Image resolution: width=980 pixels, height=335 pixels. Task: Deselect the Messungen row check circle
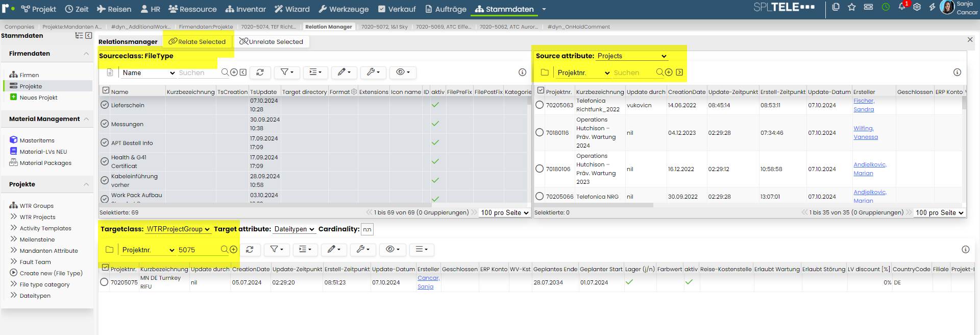[x=105, y=124]
